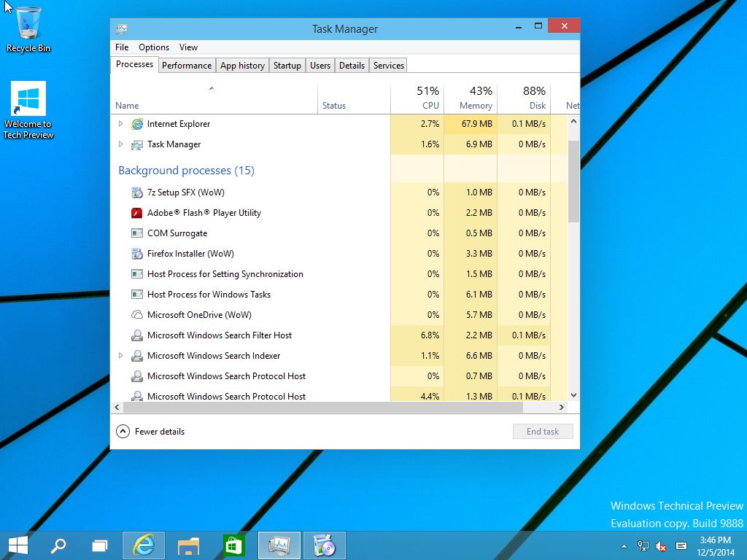Click the 3:46 PM taskbar clock

(x=716, y=540)
